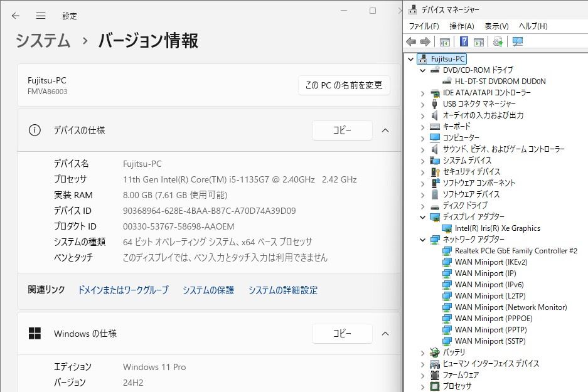Viewport: 588px width, 392px height.
Task: Click the ソフトウェア コンポーネント icon
Action: coord(435,183)
